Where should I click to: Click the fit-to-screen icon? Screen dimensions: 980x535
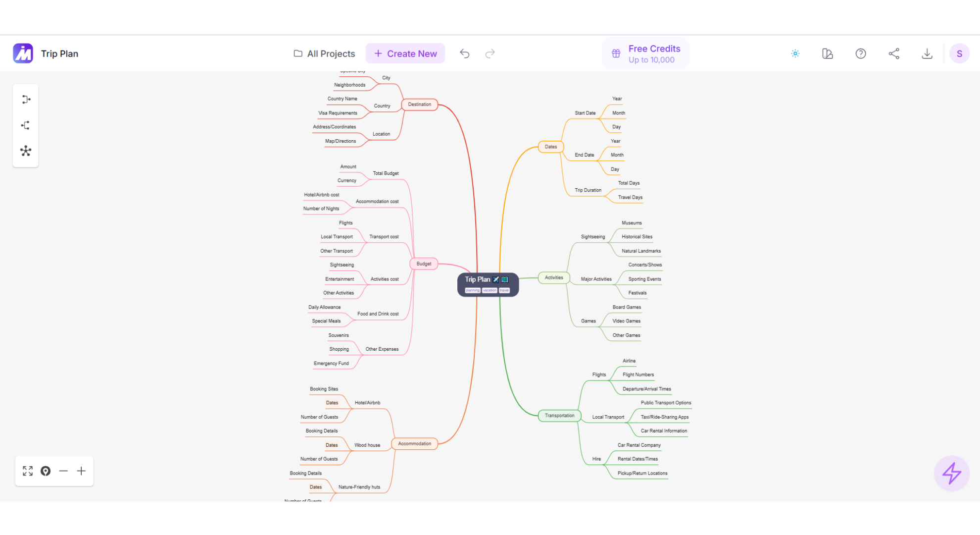[x=28, y=471]
